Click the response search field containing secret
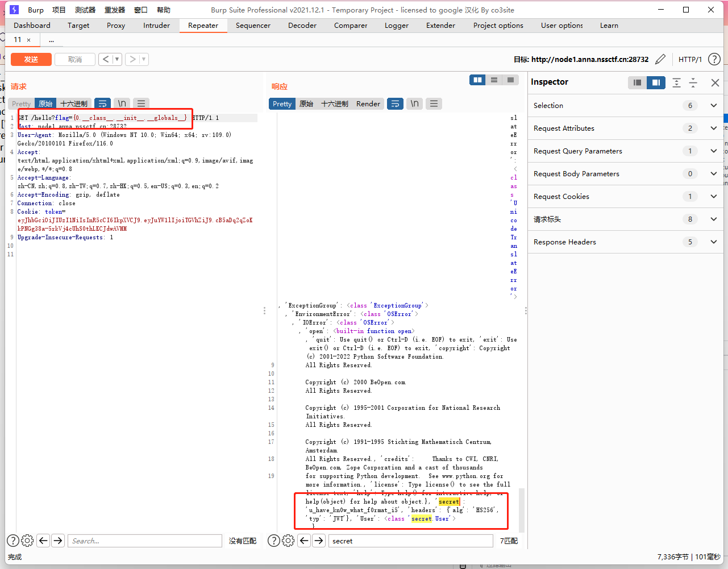This screenshot has height=569, width=728. click(x=410, y=541)
